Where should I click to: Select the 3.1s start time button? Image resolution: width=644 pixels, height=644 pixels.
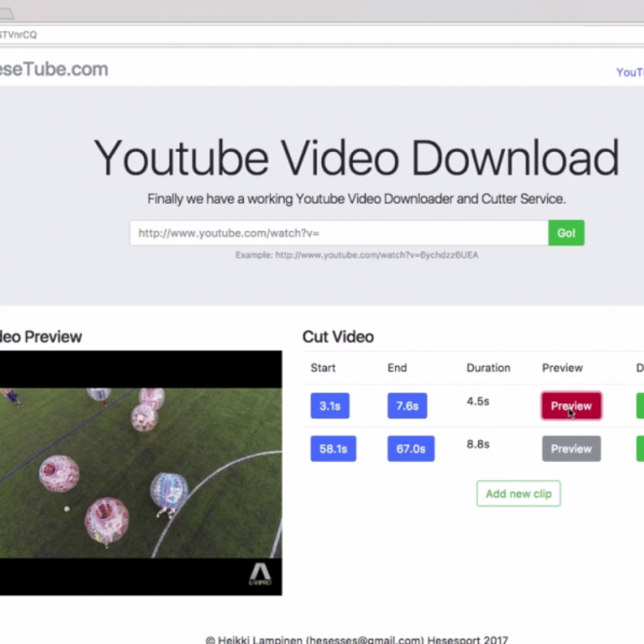click(330, 406)
